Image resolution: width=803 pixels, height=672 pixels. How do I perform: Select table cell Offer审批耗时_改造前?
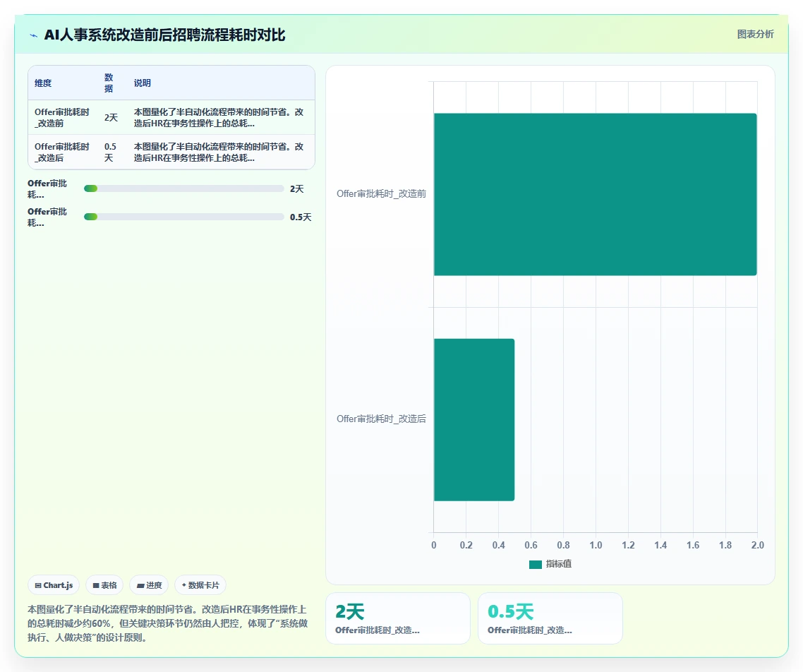click(62, 117)
